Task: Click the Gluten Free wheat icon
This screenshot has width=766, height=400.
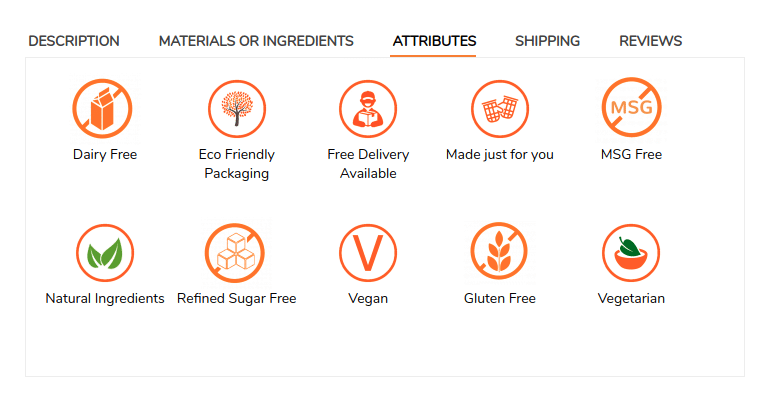Action: coord(499,252)
